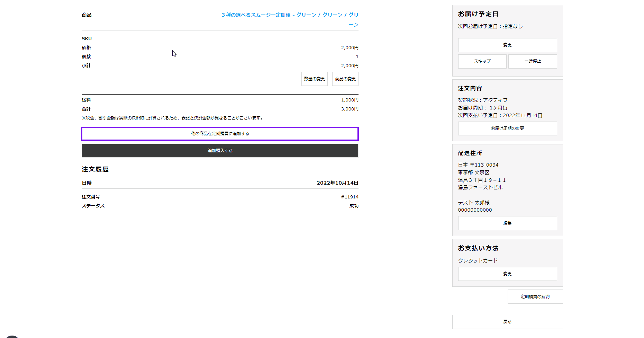The height and width of the screenshot is (338, 644).
Task: Select the テスト 太郎様 recipient name
Action: [x=474, y=203]
